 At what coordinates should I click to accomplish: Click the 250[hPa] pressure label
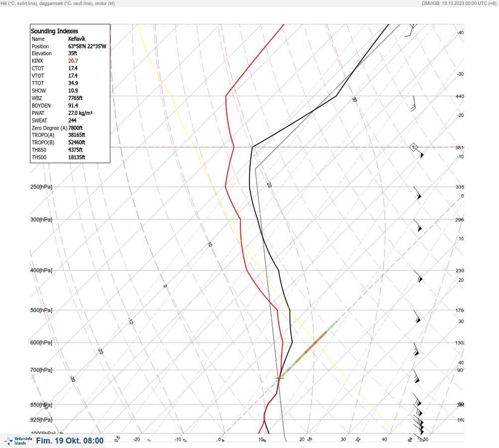[x=41, y=187]
